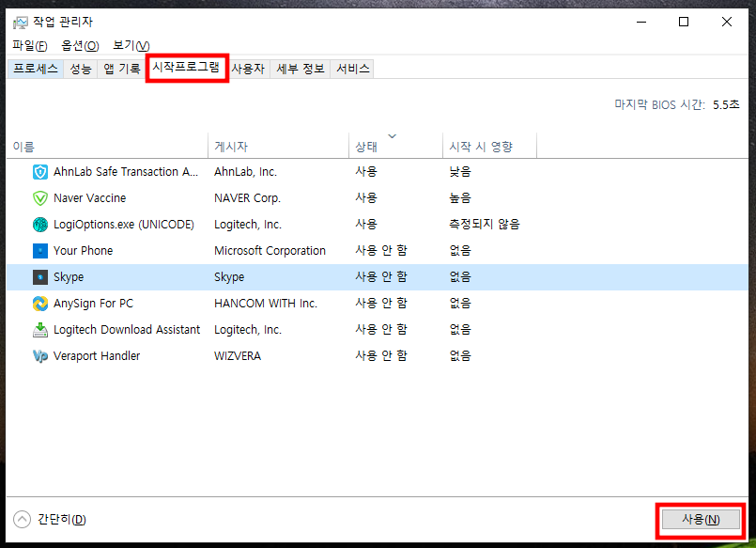756x548 pixels.
Task: Switch to the 앱 기록 tab
Action: 121,69
